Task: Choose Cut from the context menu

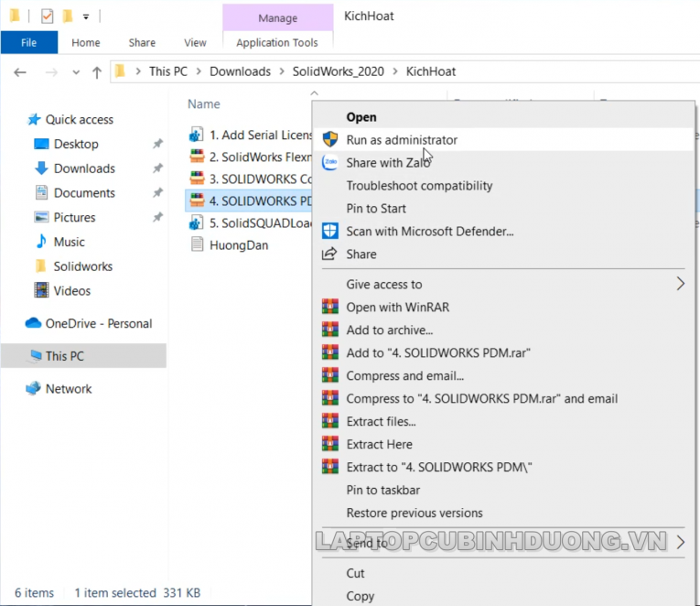Action: point(355,573)
